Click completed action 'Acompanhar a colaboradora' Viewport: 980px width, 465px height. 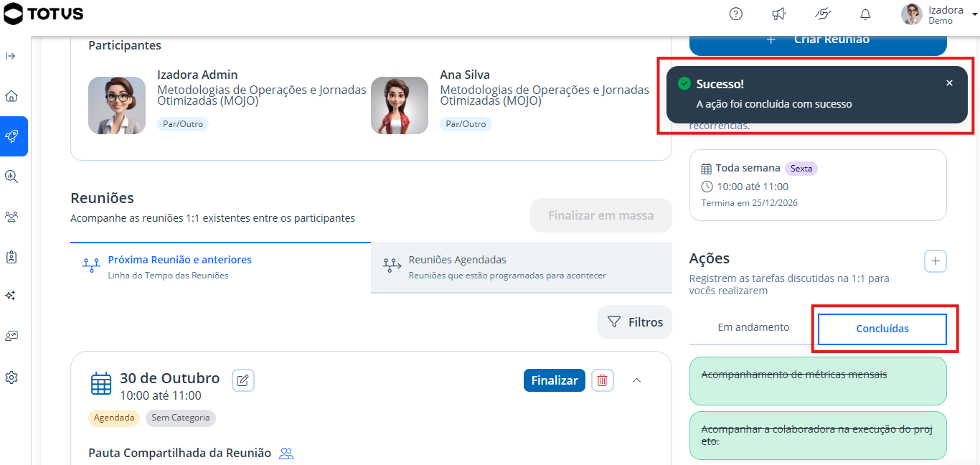[x=818, y=436]
